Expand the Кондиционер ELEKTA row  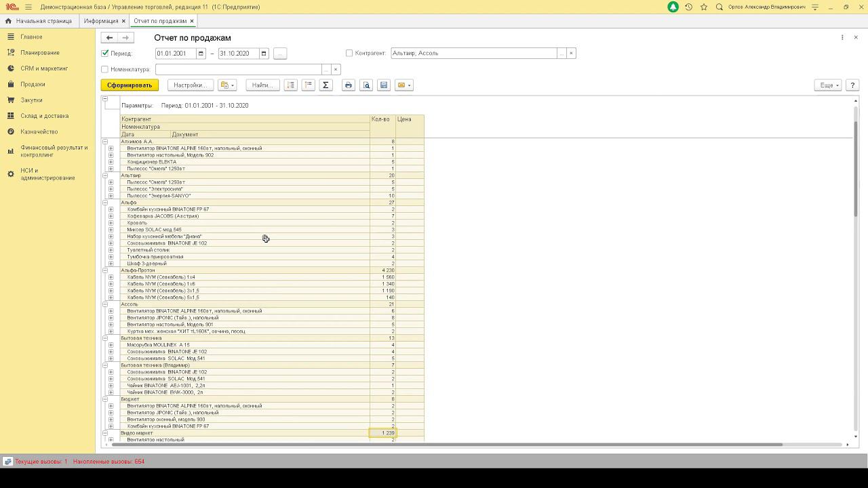pyautogui.click(x=111, y=162)
